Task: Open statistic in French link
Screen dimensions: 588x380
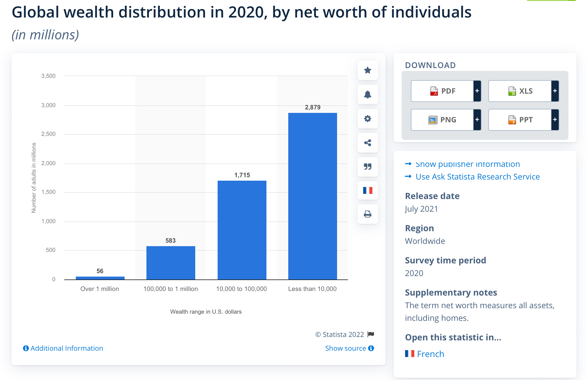Action: click(x=430, y=354)
